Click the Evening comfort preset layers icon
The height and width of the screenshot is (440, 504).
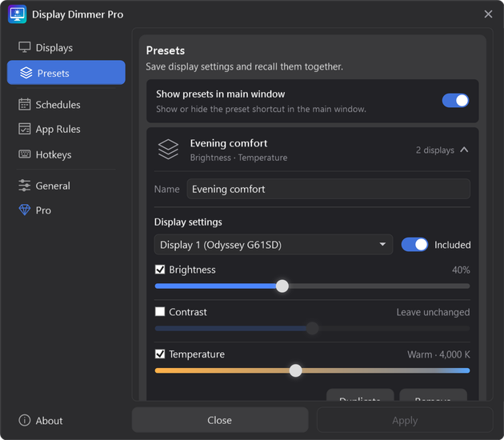(168, 150)
